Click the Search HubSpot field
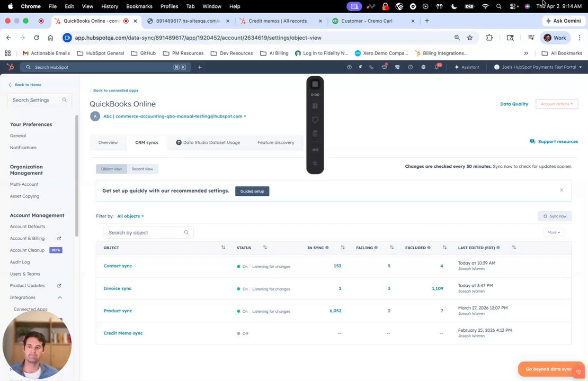Image resolution: width=588 pixels, height=381 pixels. click(105, 67)
